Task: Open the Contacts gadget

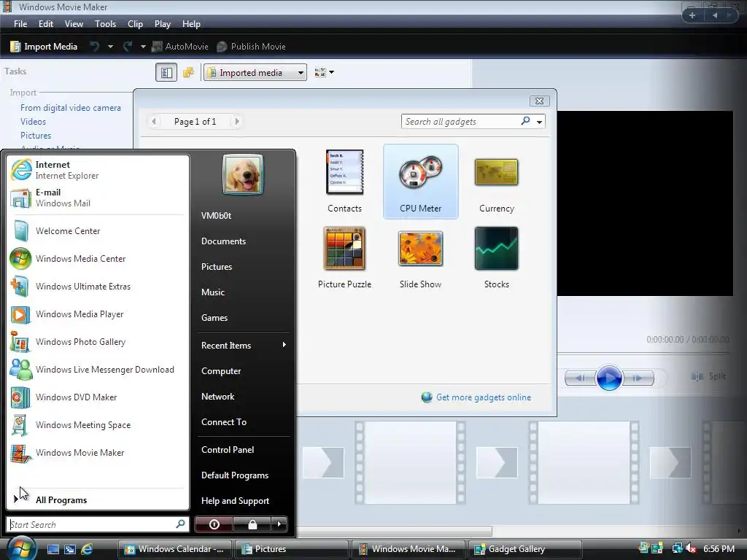Action: click(344, 182)
